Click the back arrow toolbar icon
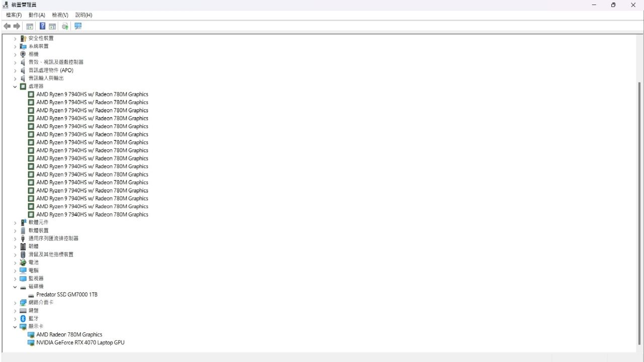The image size is (644, 362). pyautogui.click(x=7, y=26)
